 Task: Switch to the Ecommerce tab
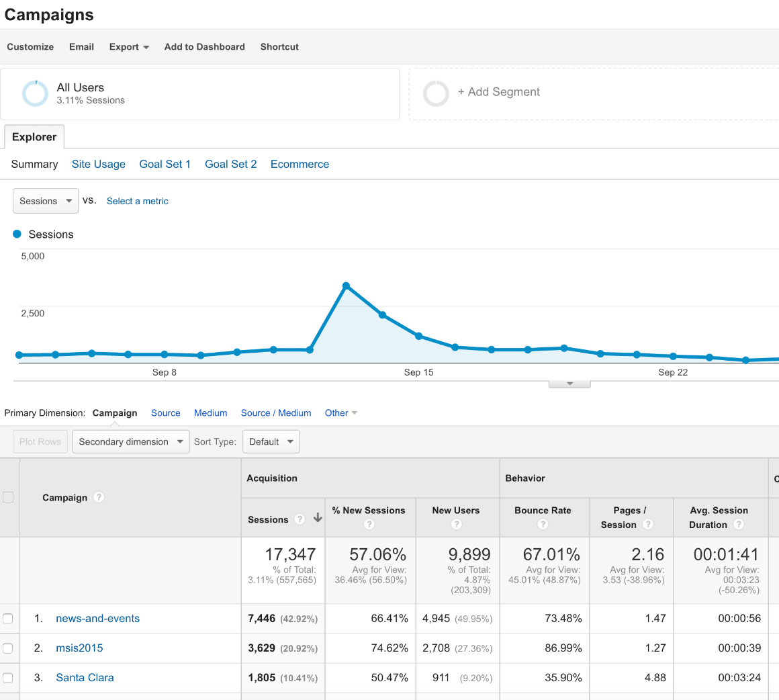(x=300, y=165)
